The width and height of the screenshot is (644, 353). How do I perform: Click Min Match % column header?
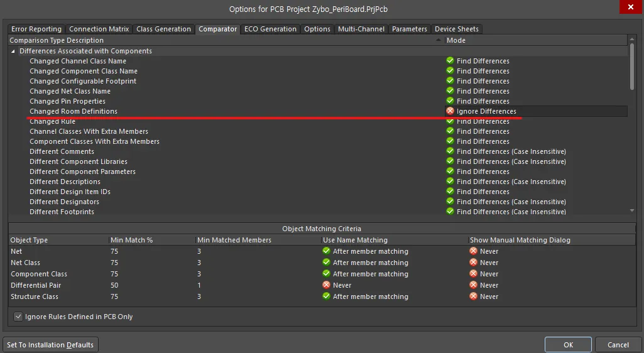(151, 240)
